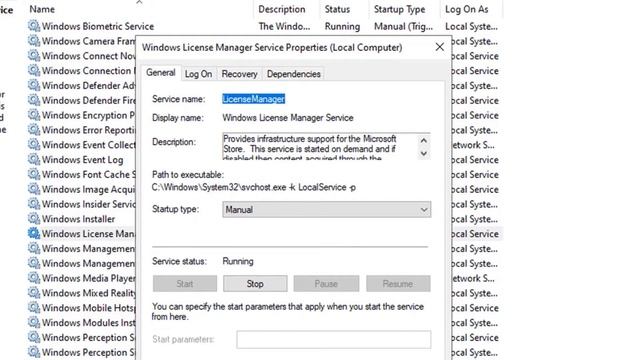
Task: Switch to the General tab
Action: pos(161,73)
